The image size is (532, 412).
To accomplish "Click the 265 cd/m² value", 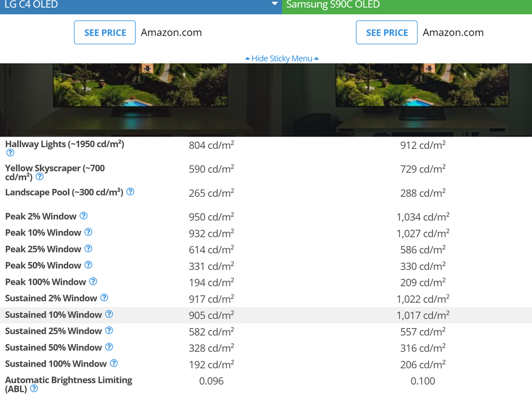I will (x=211, y=193).
